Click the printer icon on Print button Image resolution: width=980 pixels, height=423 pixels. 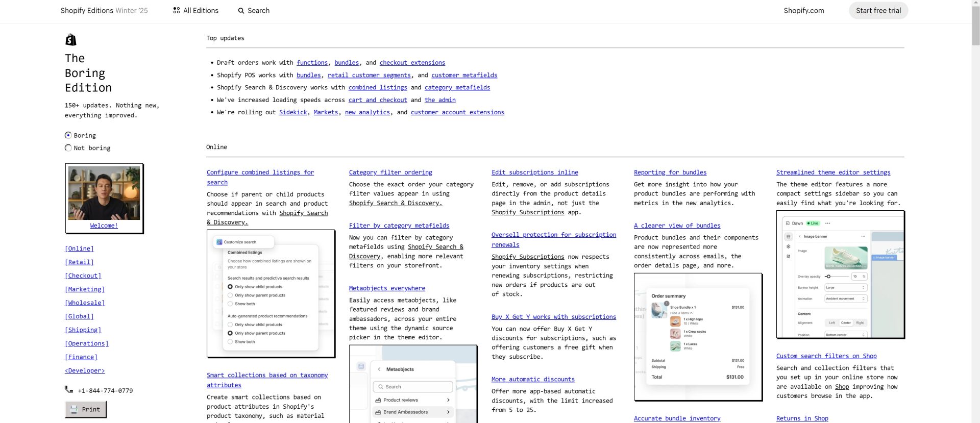74,409
